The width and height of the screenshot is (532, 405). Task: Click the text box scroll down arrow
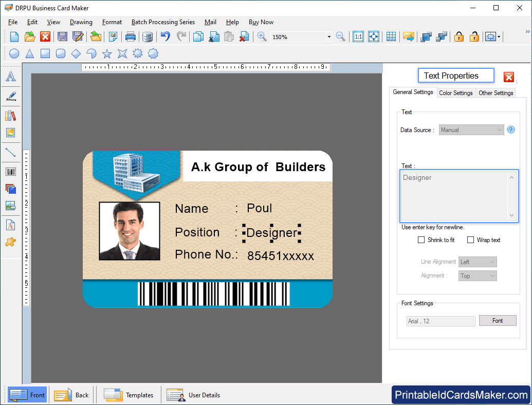[x=511, y=215]
